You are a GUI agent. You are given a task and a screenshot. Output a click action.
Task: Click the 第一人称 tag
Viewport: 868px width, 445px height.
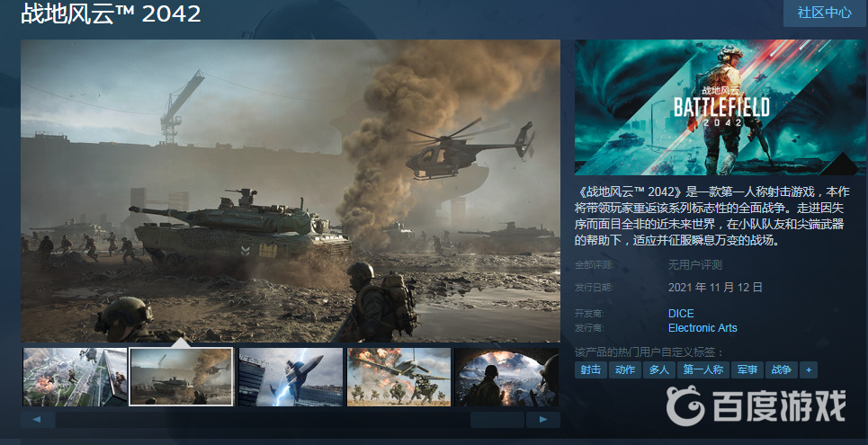pyautogui.click(x=703, y=369)
